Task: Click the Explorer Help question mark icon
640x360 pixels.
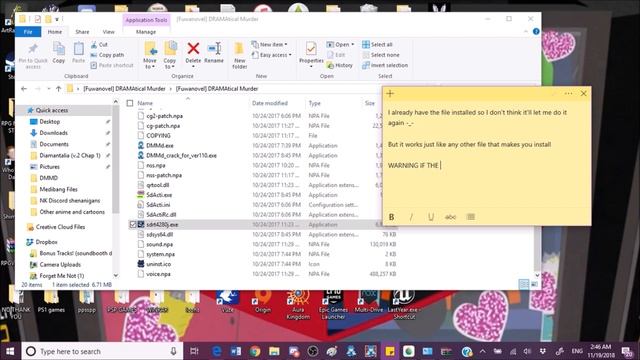Action: point(536,31)
